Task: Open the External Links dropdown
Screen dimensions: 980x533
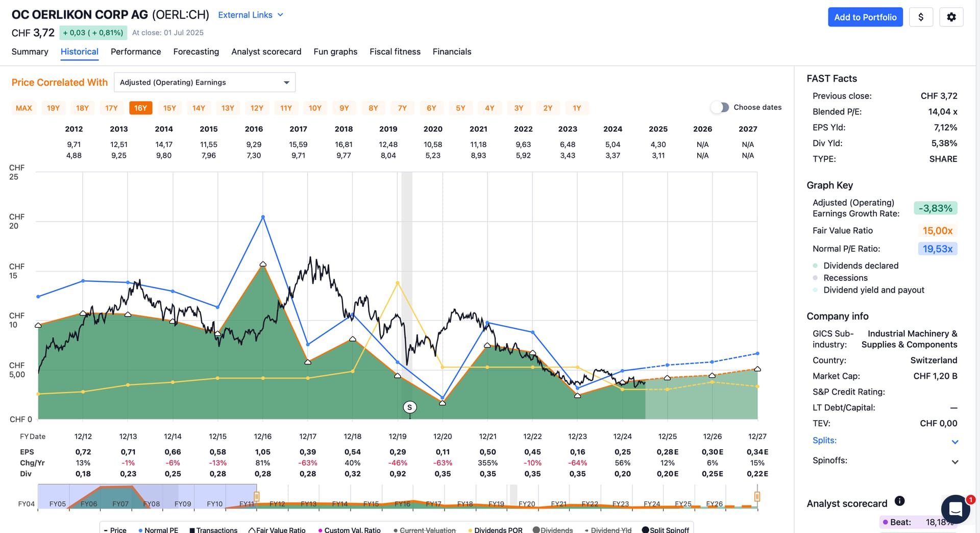Action: click(x=251, y=15)
